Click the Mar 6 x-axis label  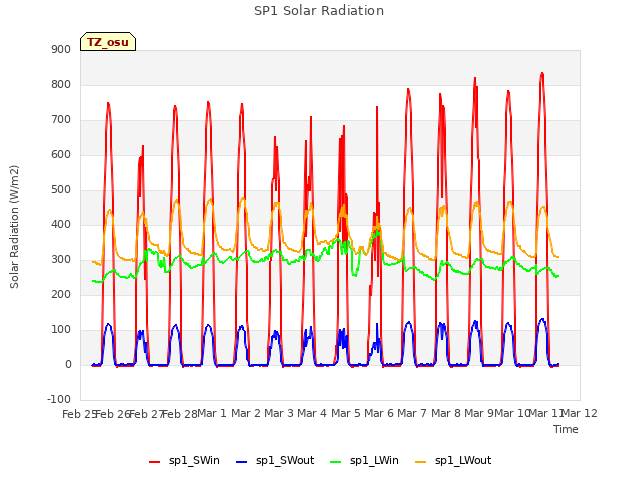coord(379,413)
